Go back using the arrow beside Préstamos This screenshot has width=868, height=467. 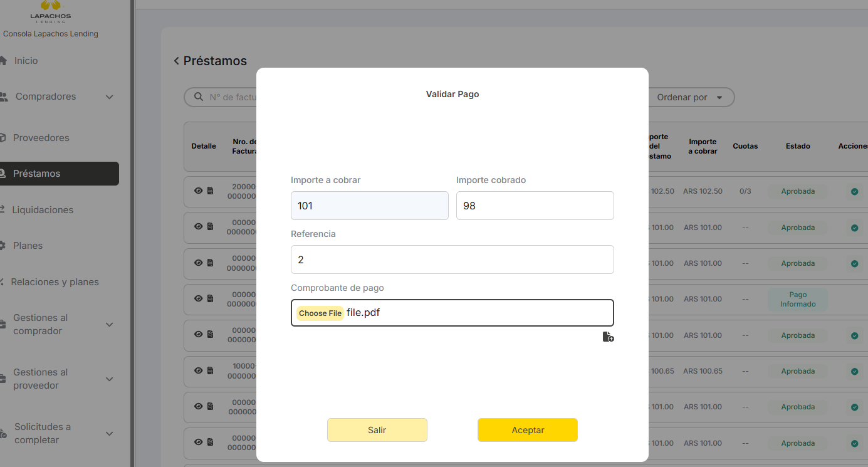click(x=177, y=61)
